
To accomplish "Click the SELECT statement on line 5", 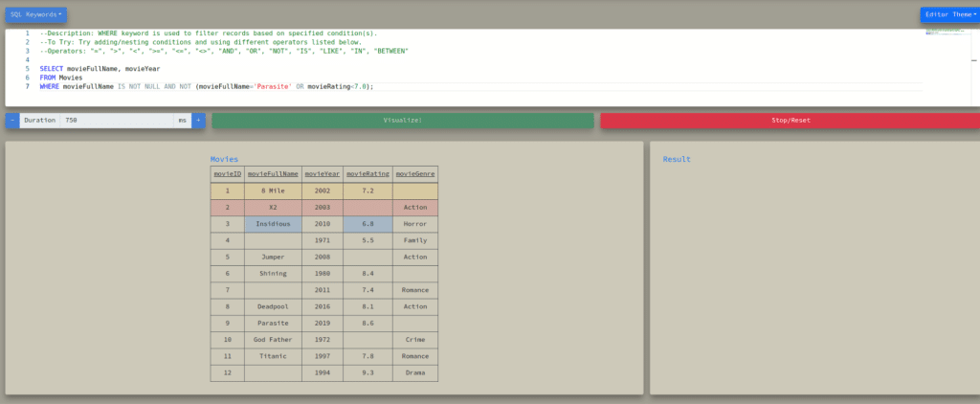I will coord(100,68).
